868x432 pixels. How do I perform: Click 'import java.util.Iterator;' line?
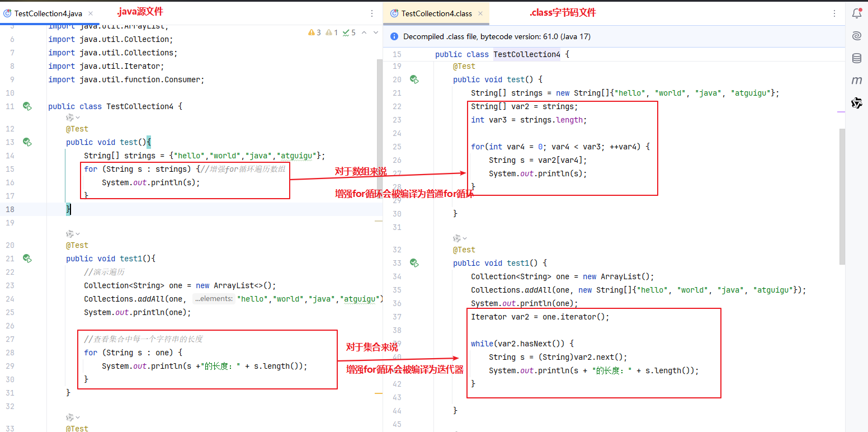106,66
